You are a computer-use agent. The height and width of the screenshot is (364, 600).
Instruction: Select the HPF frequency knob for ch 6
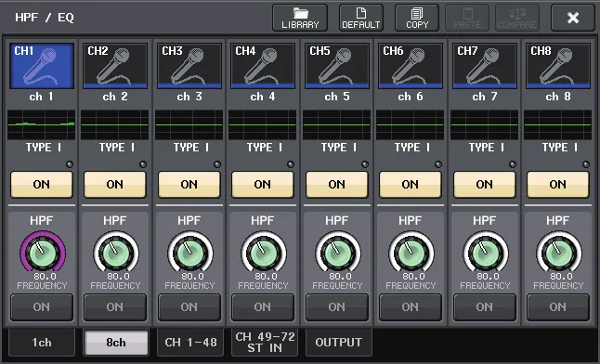pyautogui.click(x=411, y=253)
